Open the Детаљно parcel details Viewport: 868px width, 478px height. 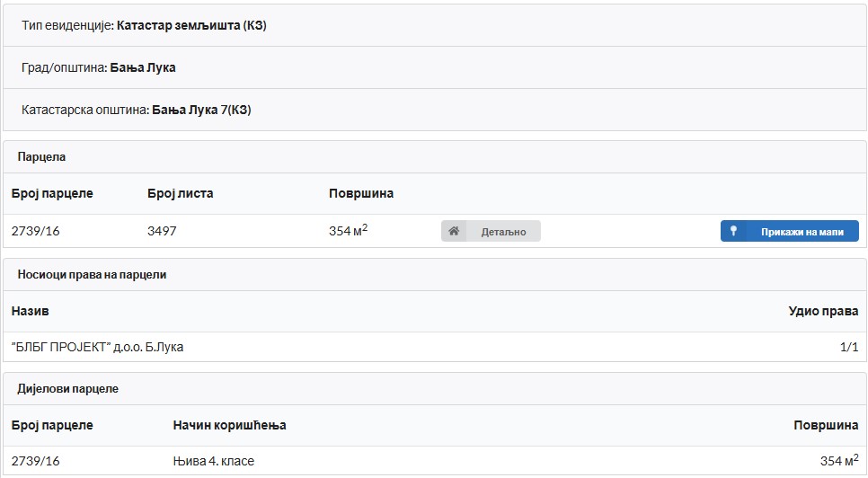coord(501,231)
